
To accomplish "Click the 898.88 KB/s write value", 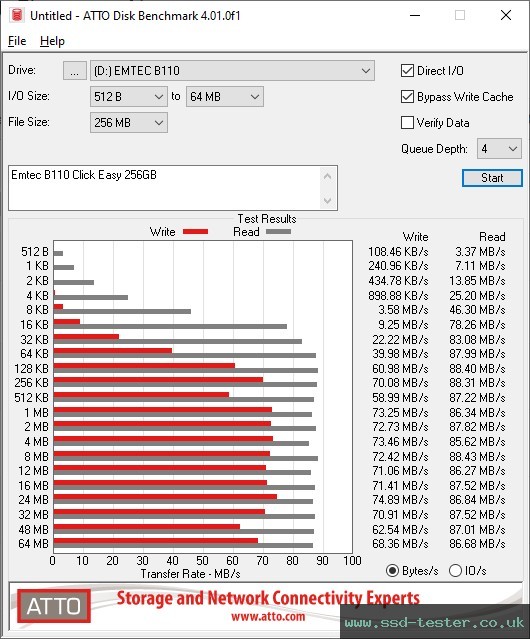I will pyautogui.click(x=398, y=295).
